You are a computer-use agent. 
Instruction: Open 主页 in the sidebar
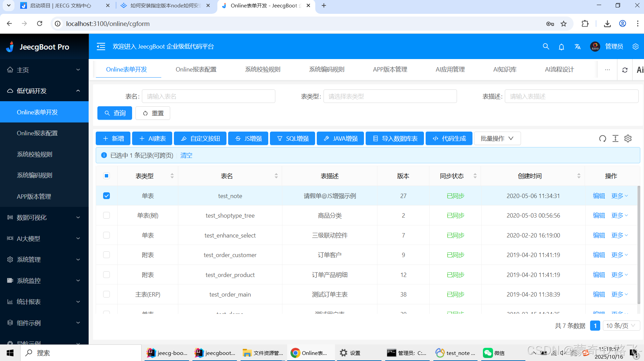click(x=44, y=70)
